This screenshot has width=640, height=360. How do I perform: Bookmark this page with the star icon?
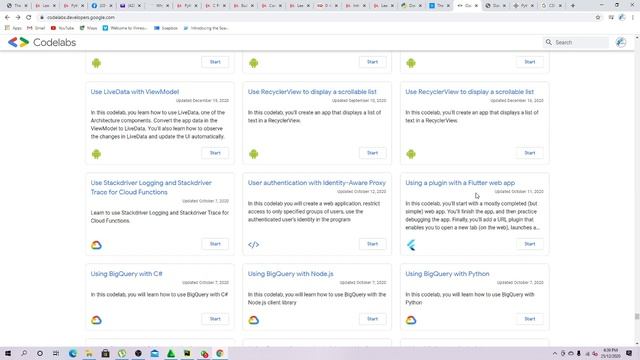[598, 18]
